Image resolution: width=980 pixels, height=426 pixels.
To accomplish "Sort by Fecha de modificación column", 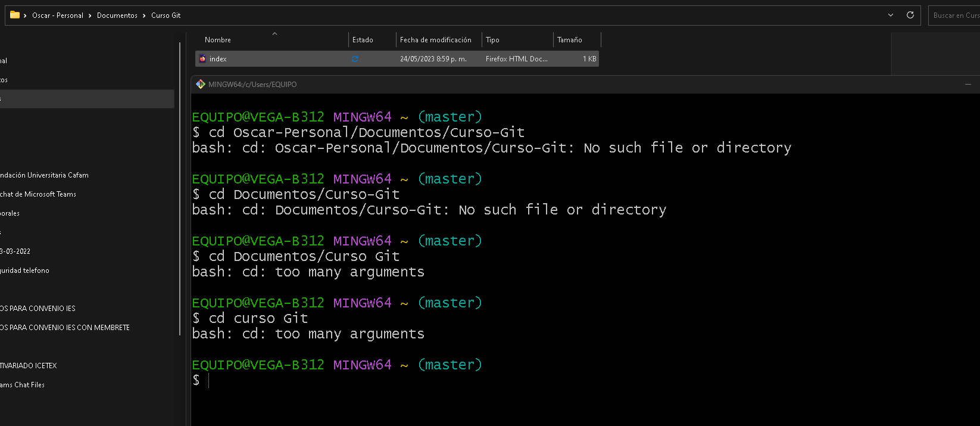I will [435, 40].
